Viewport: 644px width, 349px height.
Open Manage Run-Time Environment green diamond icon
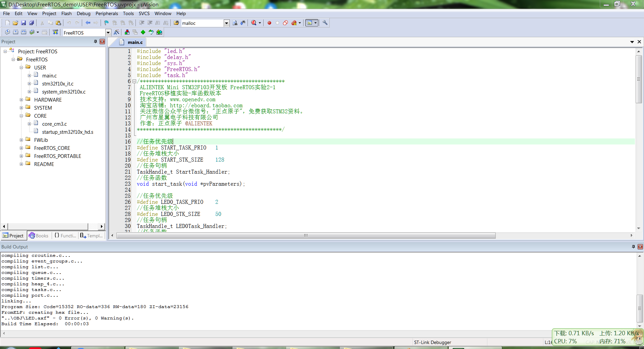coord(143,32)
